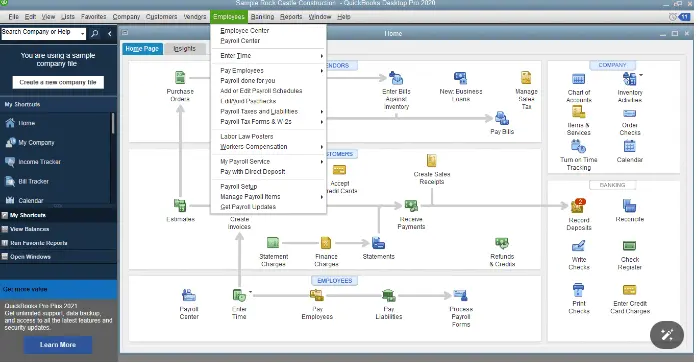This screenshot has width=698, height=363.
Task: Click the New Business Loans icon
Action: (x=460, y=78)
